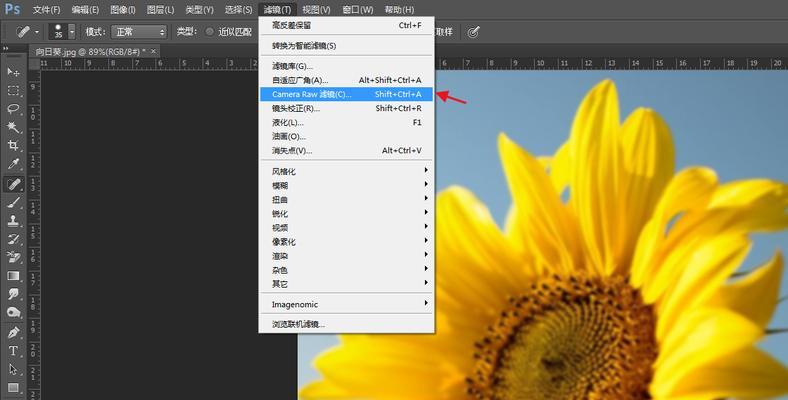
Task: Expand the 锐化 submenu
Action: point(346,214)
